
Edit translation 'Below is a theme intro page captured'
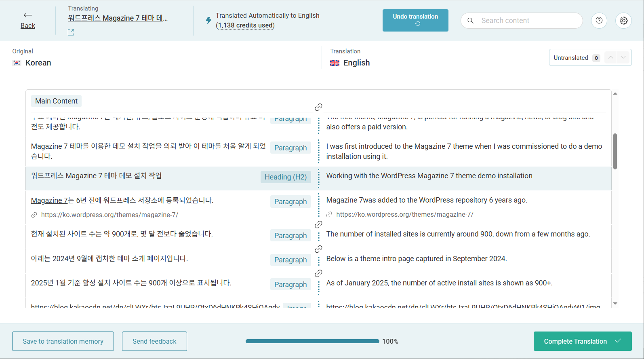tap(417, 259)
